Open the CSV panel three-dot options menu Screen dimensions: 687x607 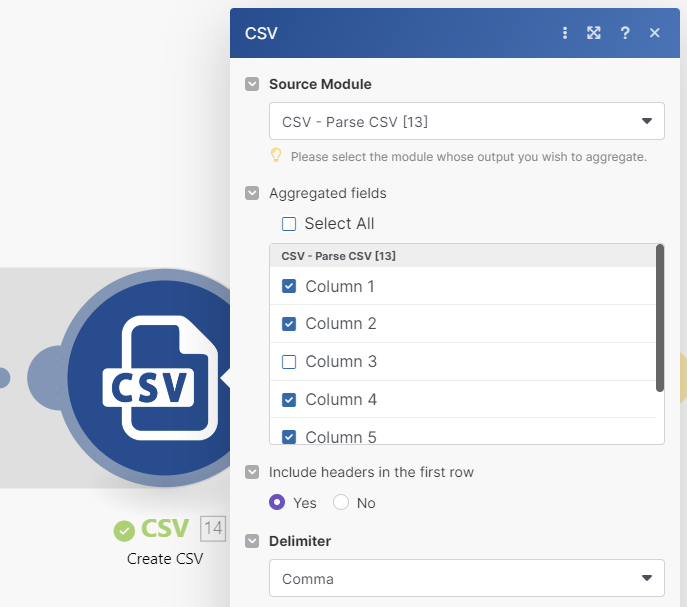coord(565,33)
